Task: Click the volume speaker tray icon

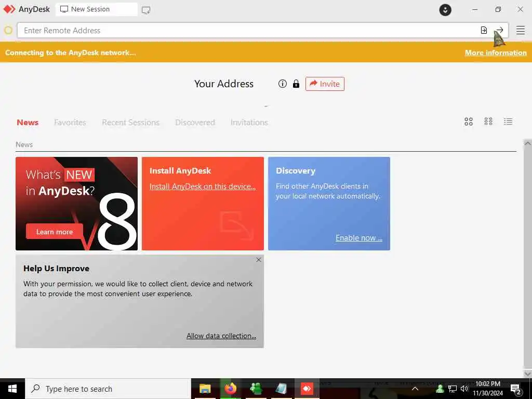Action: click(x=464, y=389)
